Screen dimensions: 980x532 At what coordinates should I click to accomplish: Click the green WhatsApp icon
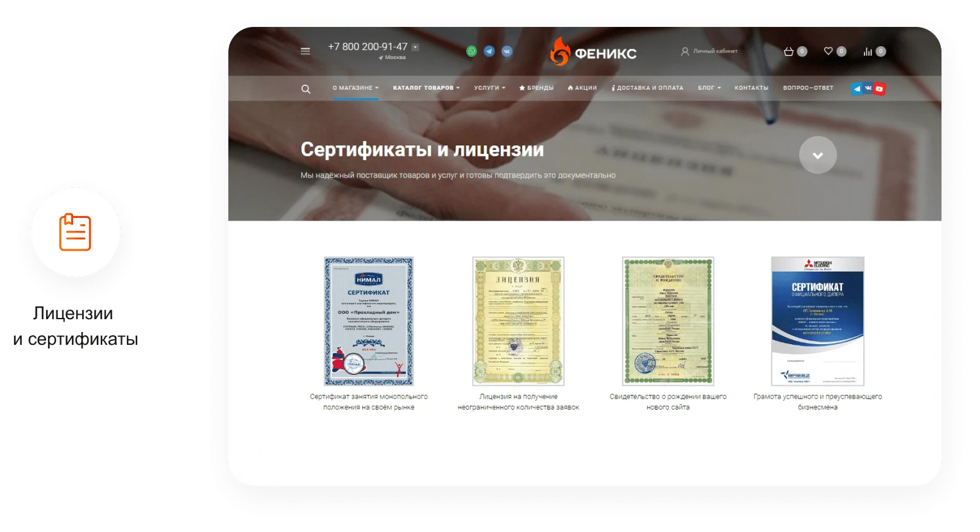pyautogui.click(x=471, y=51)
